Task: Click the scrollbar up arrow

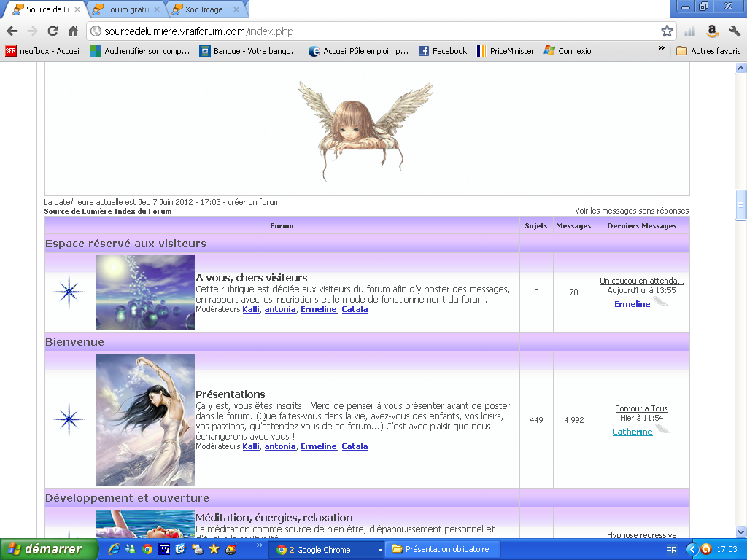Action: [741, 69]
